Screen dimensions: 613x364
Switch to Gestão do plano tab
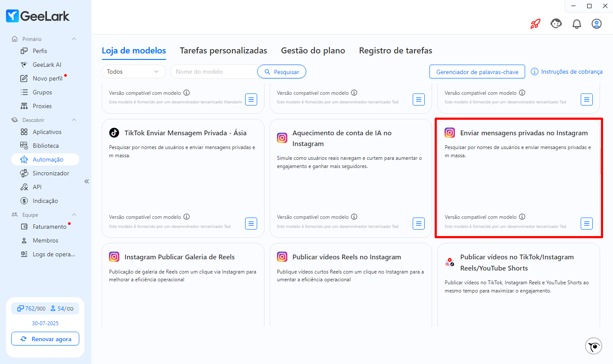tap(313, 50)
